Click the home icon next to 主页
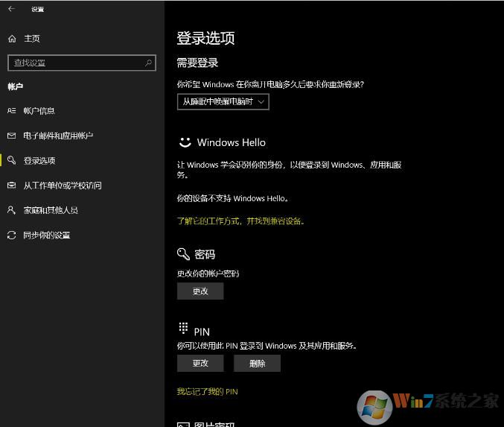 (12, 39)
